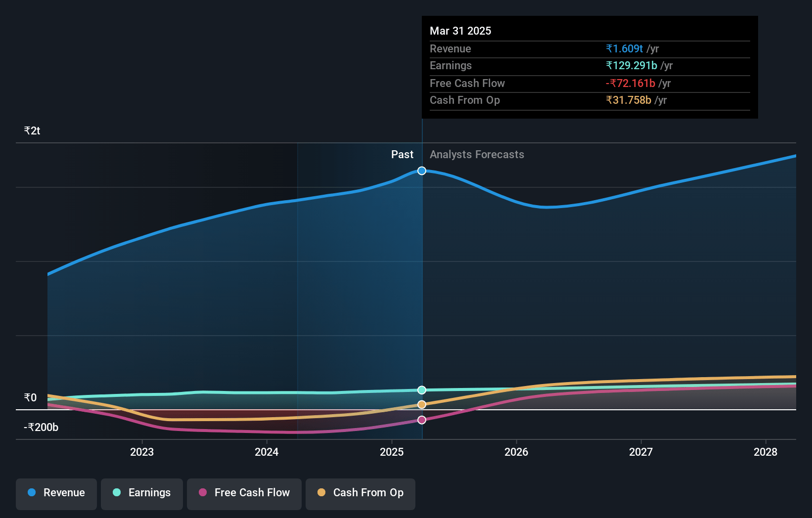Click the Cash From Op data point marker
812x518 pixels.
[422, 404]
